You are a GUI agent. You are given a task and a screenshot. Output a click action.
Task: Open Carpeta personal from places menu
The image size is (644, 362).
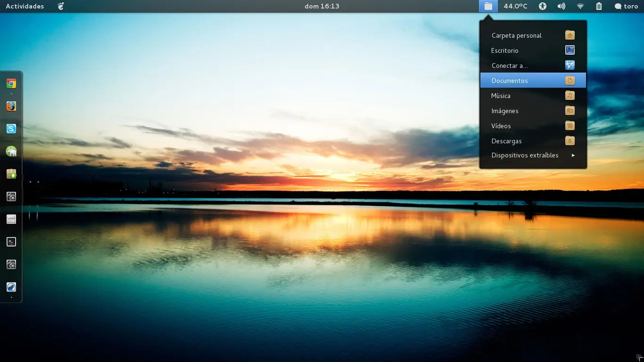pyautogui.click(x=533, y=35)
